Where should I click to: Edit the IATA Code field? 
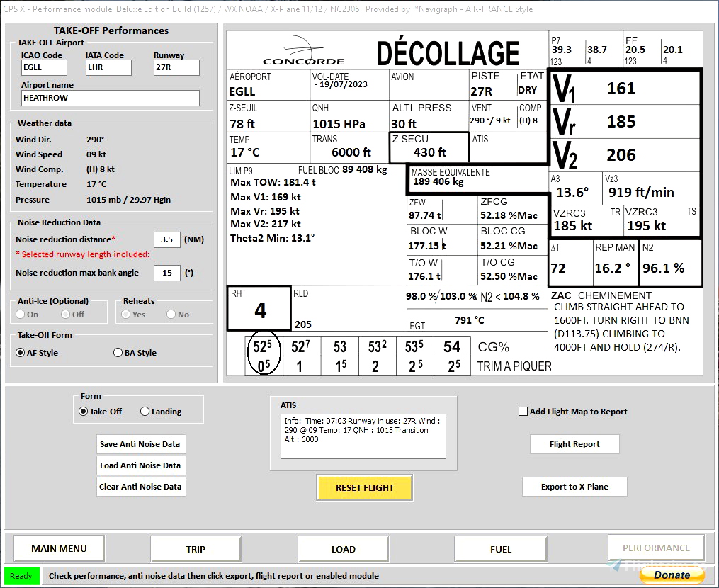(108, 67)
